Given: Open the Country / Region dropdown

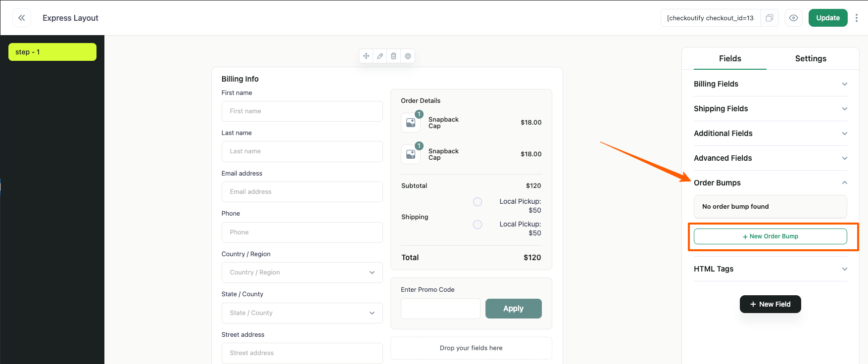Looking at the screenshot, I should (x=302, y=273).
